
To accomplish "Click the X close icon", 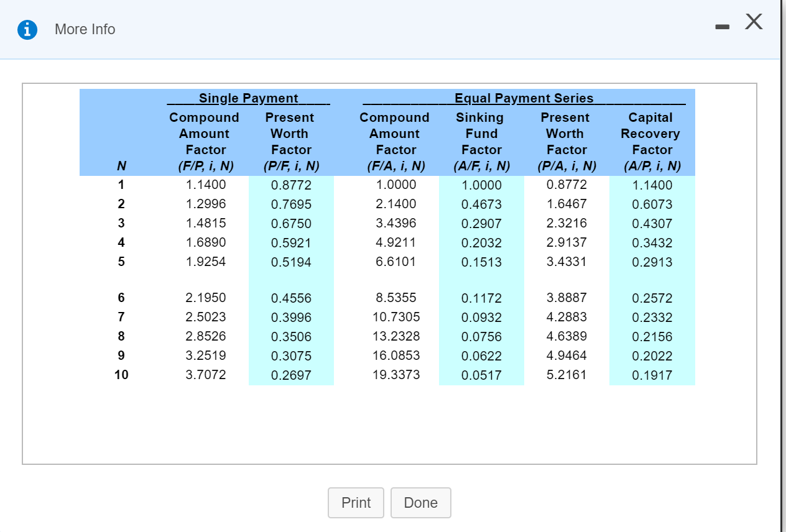I will click(x=754, y=21).
